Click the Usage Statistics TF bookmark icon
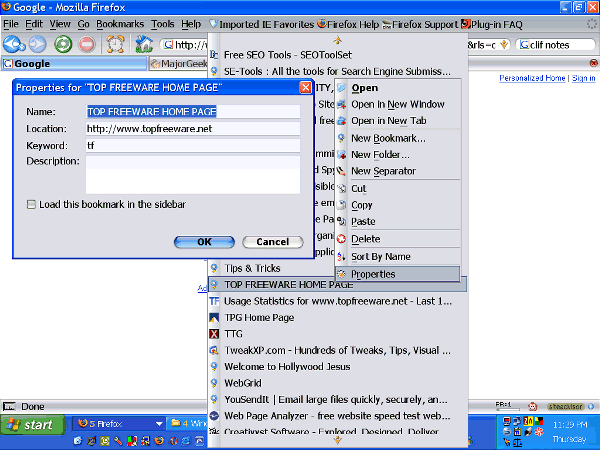The height and width of the screenshot is (450, 600). coord(214,301)
